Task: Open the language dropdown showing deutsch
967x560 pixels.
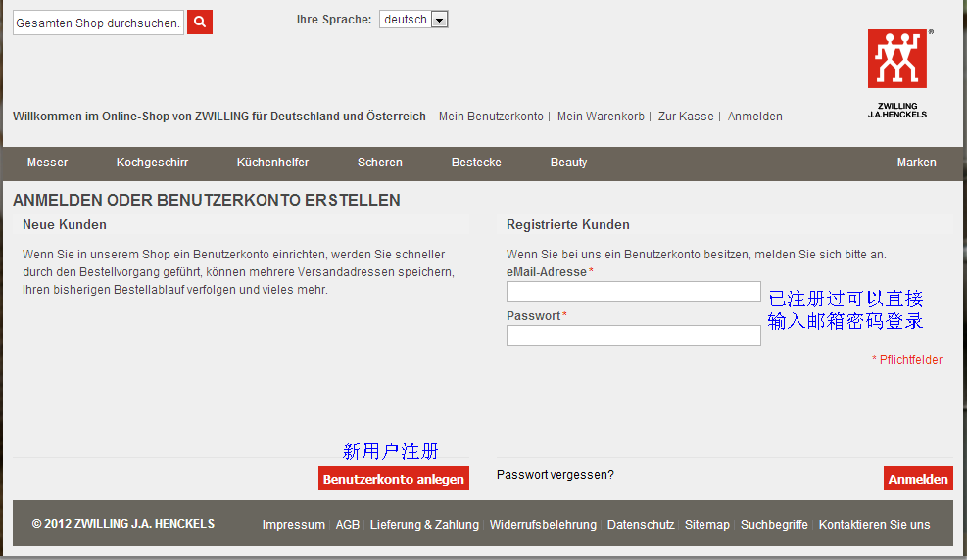Action: (413, 20)
